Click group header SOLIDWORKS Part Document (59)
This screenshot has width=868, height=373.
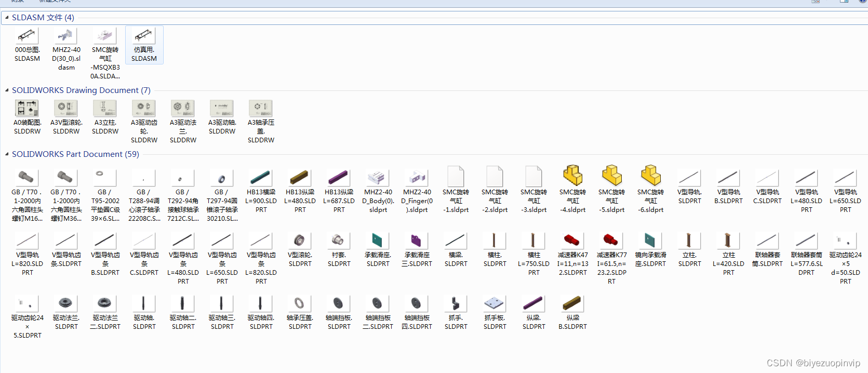[x=75, y=154]
